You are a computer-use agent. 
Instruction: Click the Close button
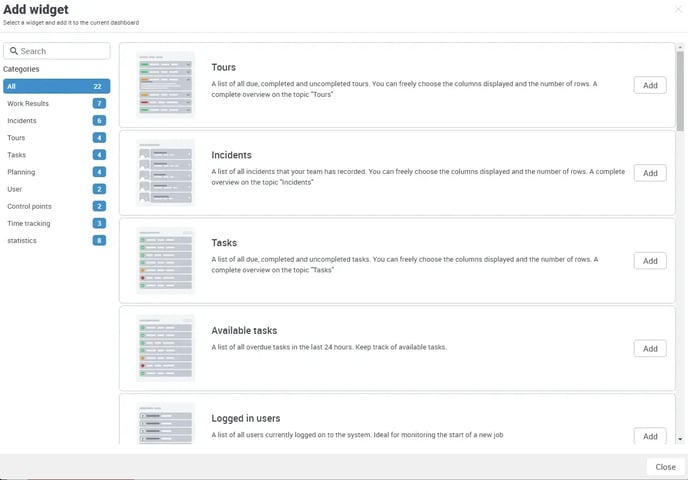coord(665,467)
